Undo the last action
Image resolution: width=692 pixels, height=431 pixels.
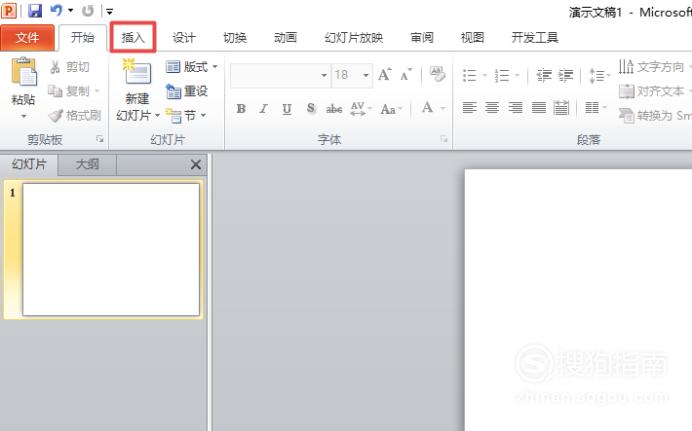coord(56,10)
